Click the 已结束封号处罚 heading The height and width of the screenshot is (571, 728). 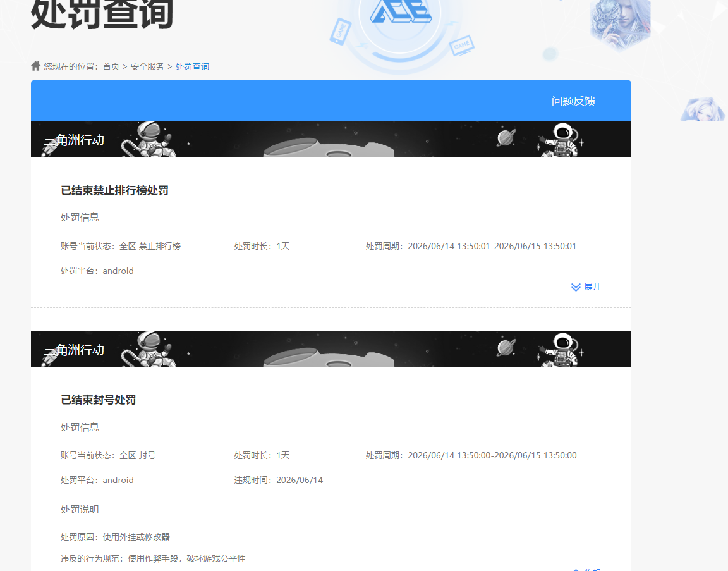coord(99,400)
